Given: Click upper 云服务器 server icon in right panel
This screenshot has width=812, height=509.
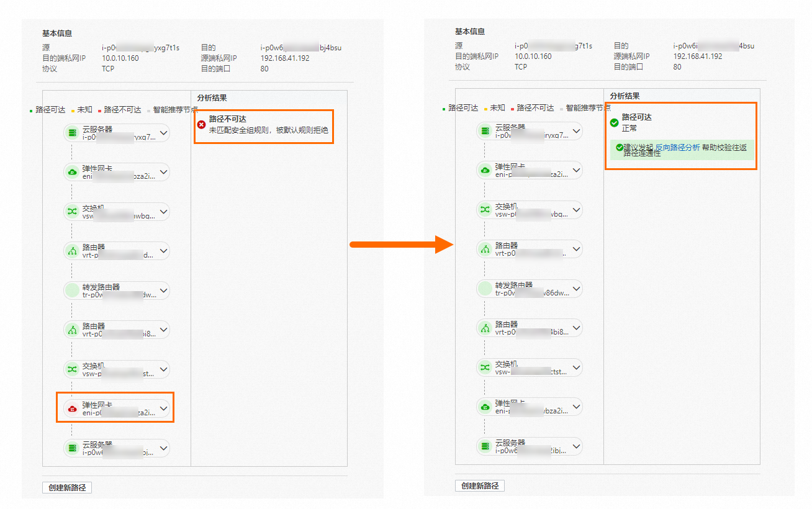Looking at the screenshot, I should click(x=485, y=131).
